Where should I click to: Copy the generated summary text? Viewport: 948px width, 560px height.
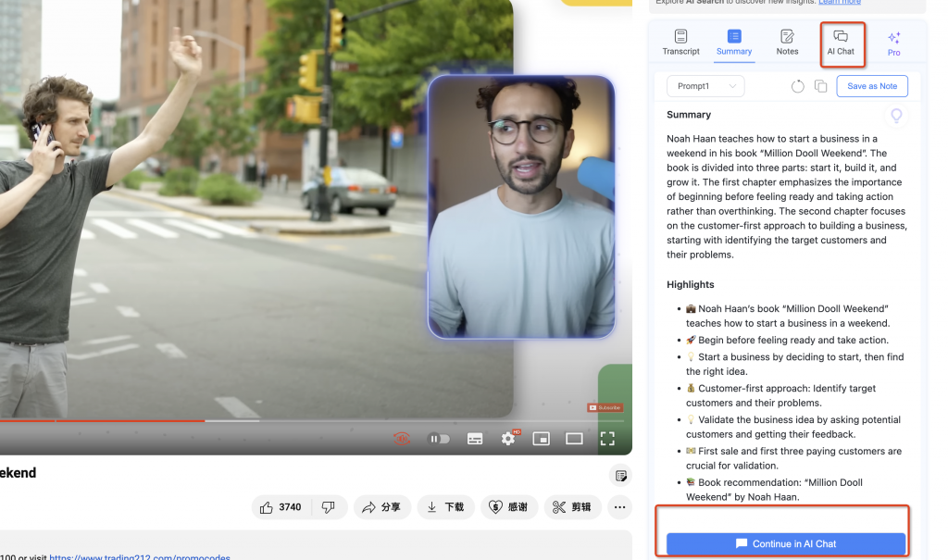coord(820,85)
